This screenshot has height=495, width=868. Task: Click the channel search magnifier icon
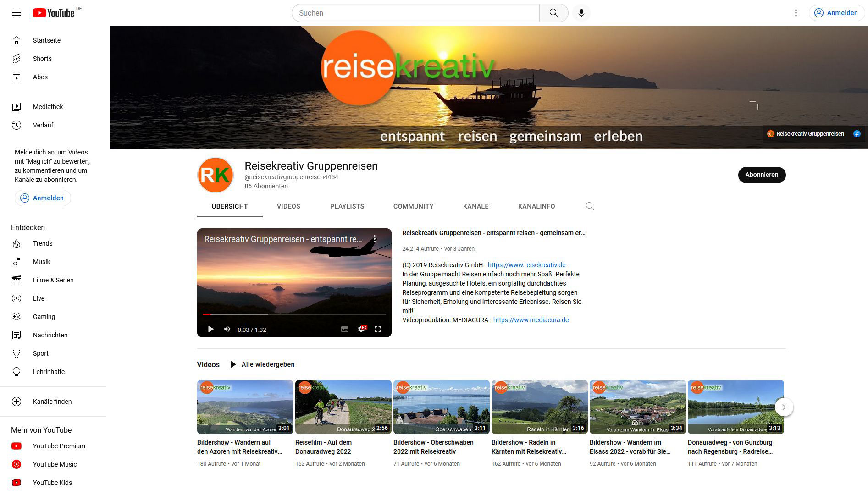point(590,206)
